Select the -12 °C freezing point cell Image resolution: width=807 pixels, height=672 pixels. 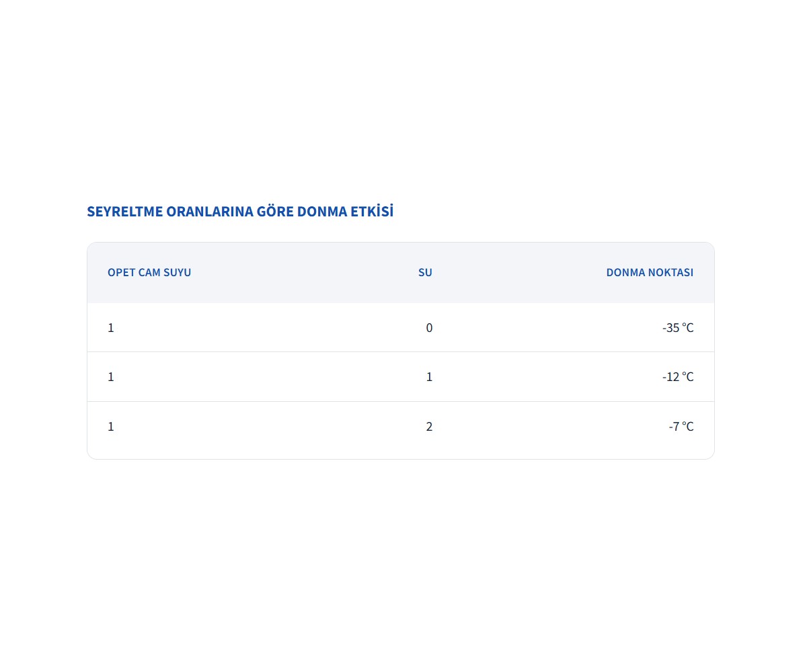677,377
